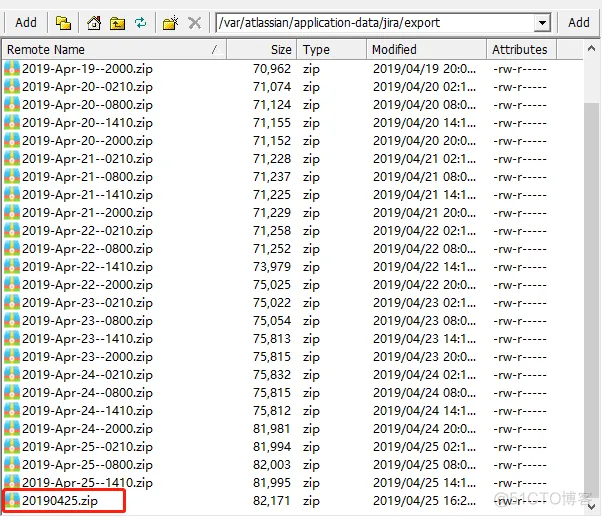The image size is (602, 517).
Task: Click zip icon of 2019-Apr-24--0210.zip
Action: 12,375
